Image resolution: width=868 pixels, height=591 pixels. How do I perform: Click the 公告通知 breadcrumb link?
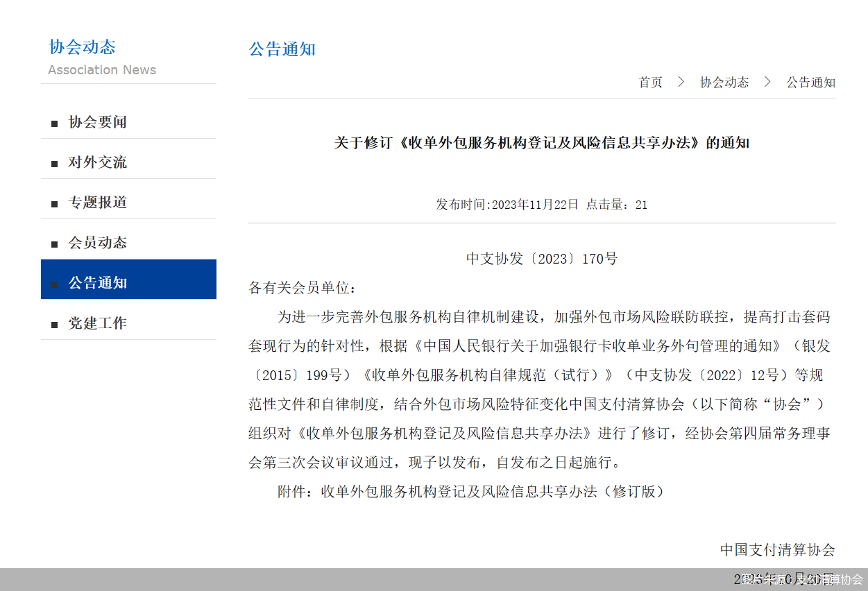tap(810, 82)
